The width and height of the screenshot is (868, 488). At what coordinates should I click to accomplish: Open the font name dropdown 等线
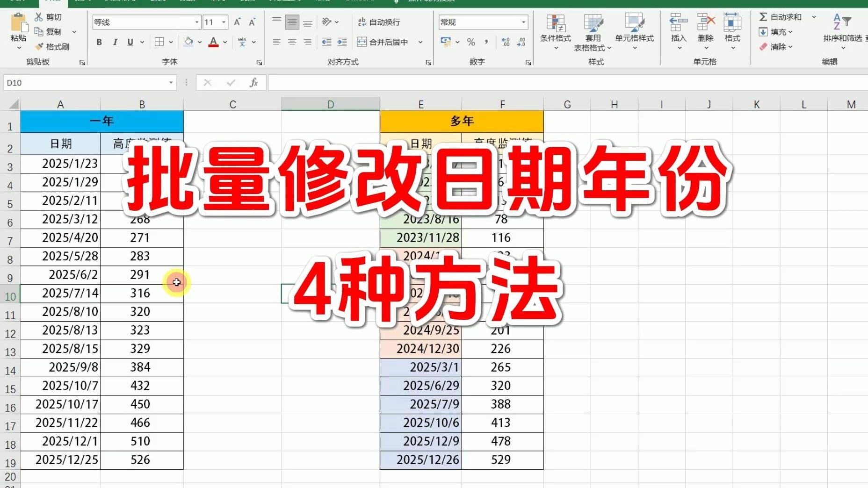pyautogui.click(x=197, y=22)
